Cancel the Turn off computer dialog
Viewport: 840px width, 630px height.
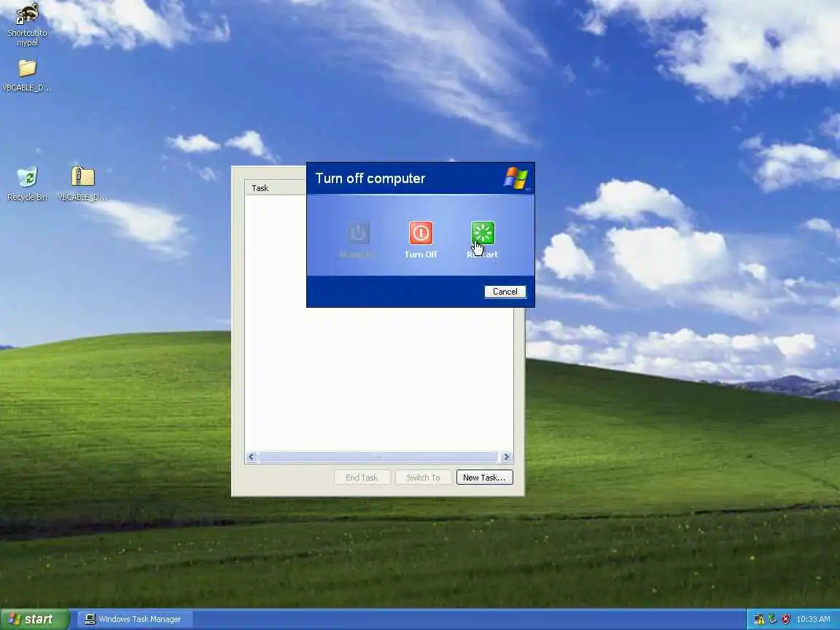pyautogui.click(x=505, y=292)
